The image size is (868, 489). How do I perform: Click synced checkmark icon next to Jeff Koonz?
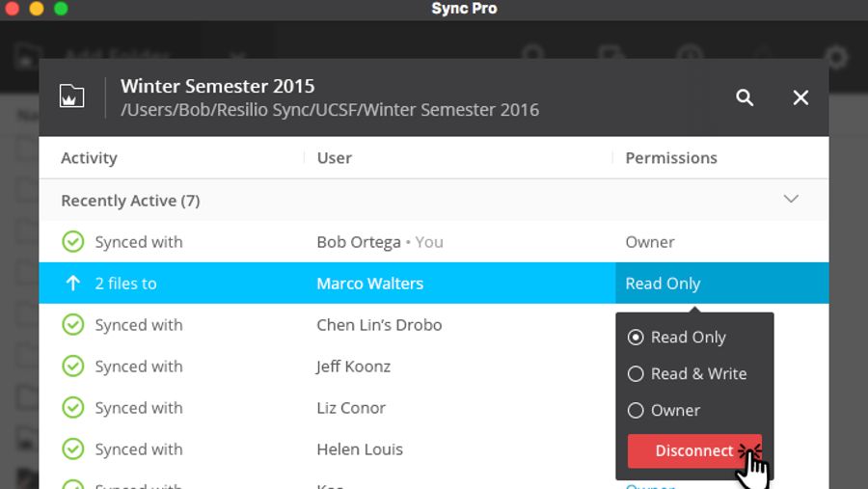coord(72,367)
